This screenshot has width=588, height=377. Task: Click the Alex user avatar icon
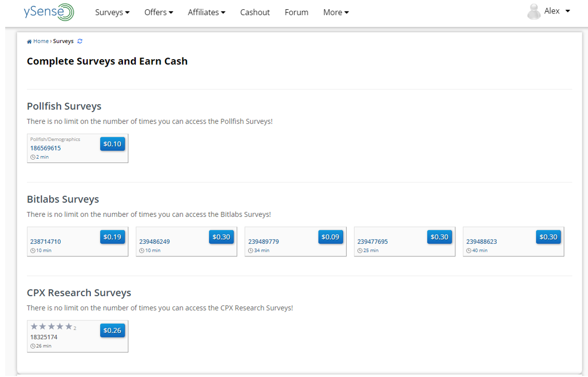[534, 11]
